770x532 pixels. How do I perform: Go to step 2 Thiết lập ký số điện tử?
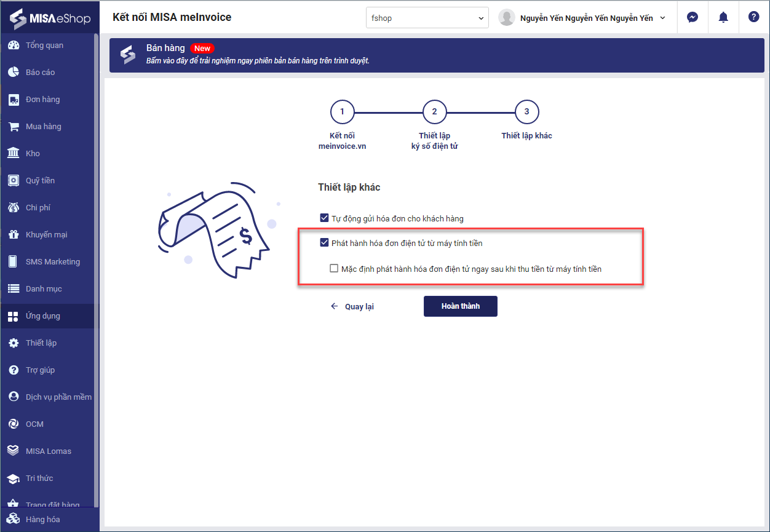pos(434,113)
